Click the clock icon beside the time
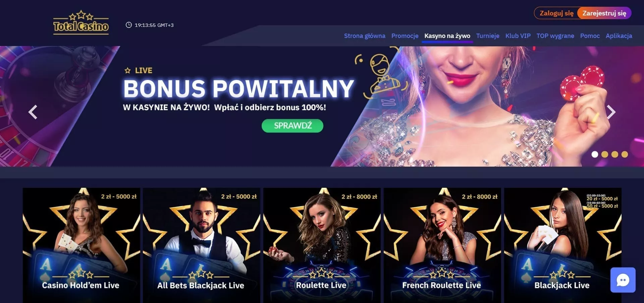Image resolution: width=644 pixels, height=303 pixels. [128, 25]
